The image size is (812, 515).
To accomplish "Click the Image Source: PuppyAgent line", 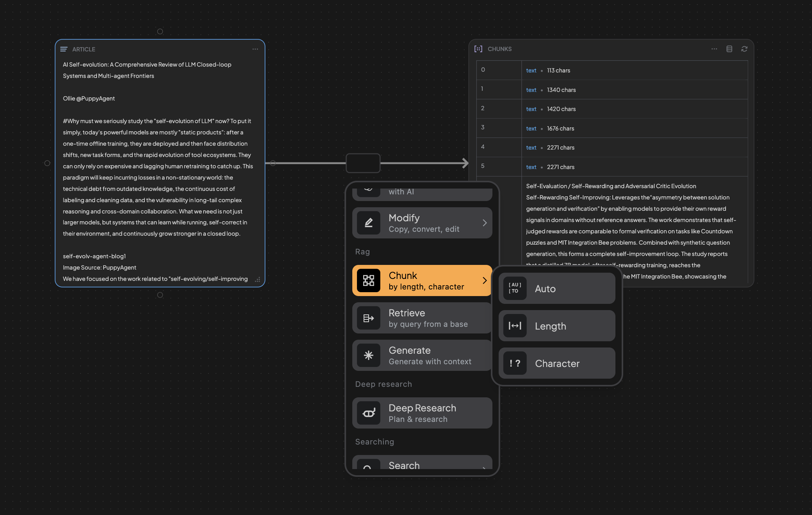I will (x=100, y=268).
